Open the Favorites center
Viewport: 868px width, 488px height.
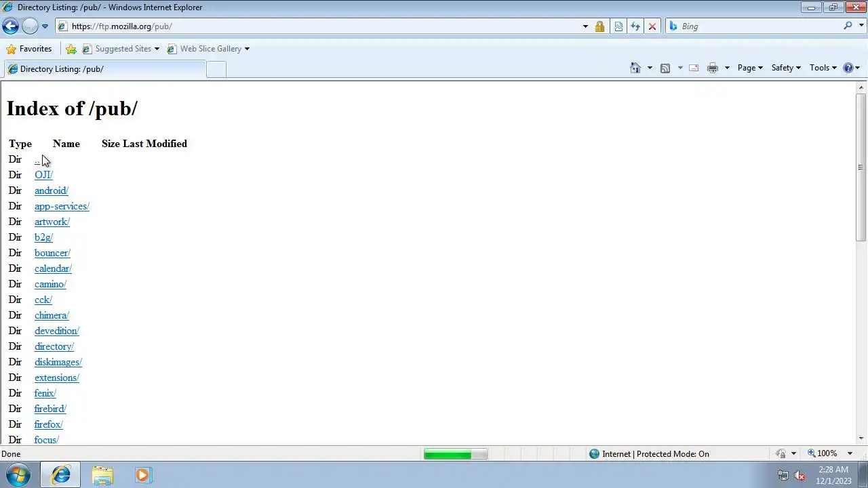pyautogui.click(x=28, y=49)
